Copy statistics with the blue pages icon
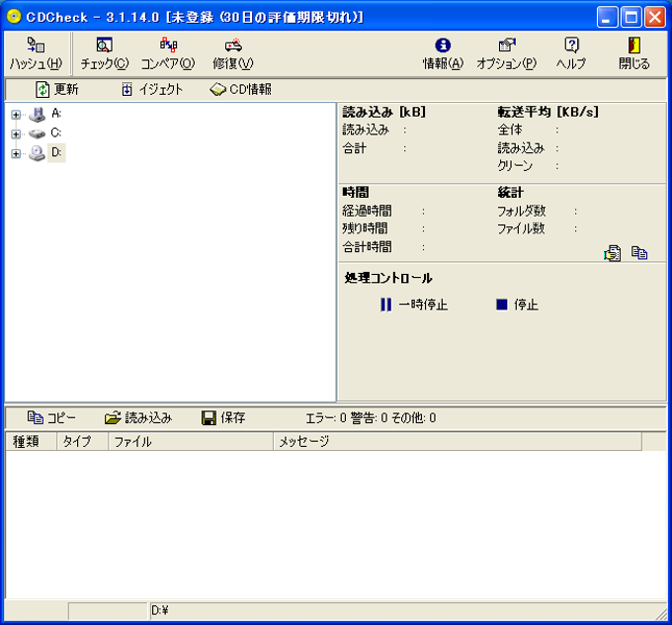Image resolution: width=672 pixels, height=625 pixels. tap(639, 253)
